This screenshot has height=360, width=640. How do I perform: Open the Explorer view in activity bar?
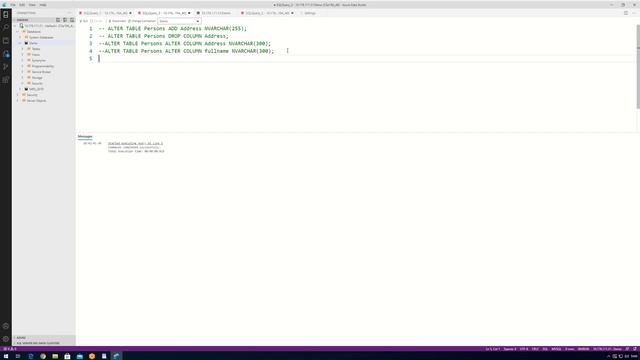pos(6,53)
